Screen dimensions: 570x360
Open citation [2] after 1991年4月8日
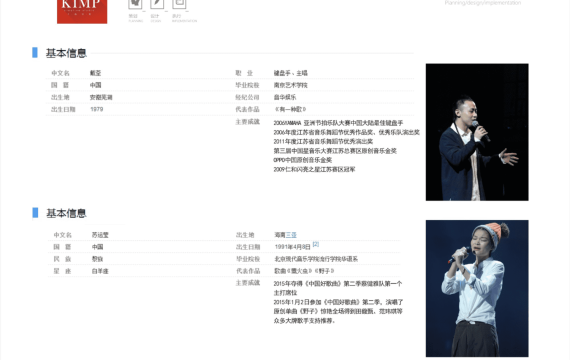click(x=316, y=244)
